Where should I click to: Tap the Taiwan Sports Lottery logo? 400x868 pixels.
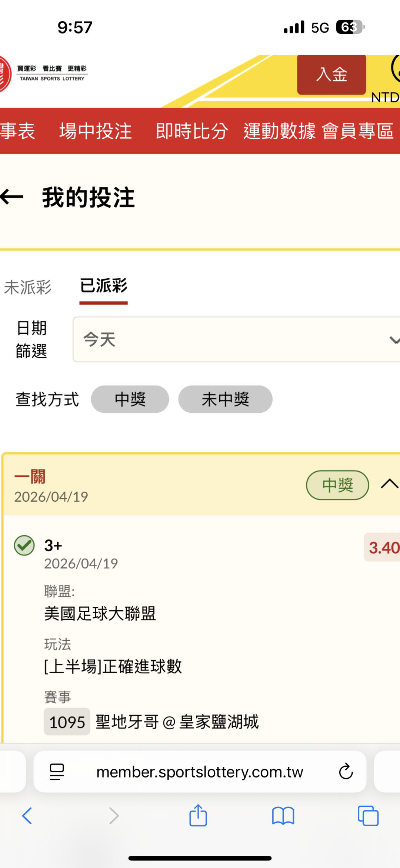click(44, 73)
